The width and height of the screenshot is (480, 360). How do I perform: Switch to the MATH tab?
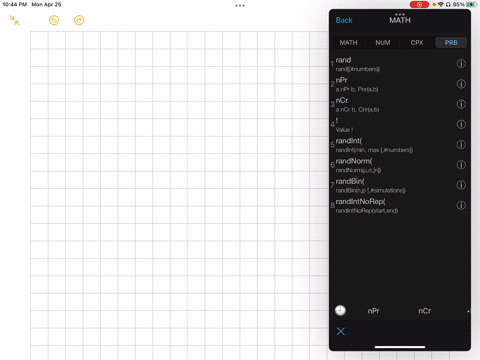[348, 43]
